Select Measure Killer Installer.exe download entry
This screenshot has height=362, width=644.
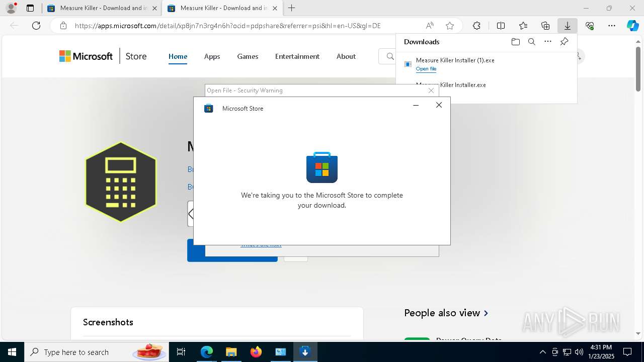451,85
